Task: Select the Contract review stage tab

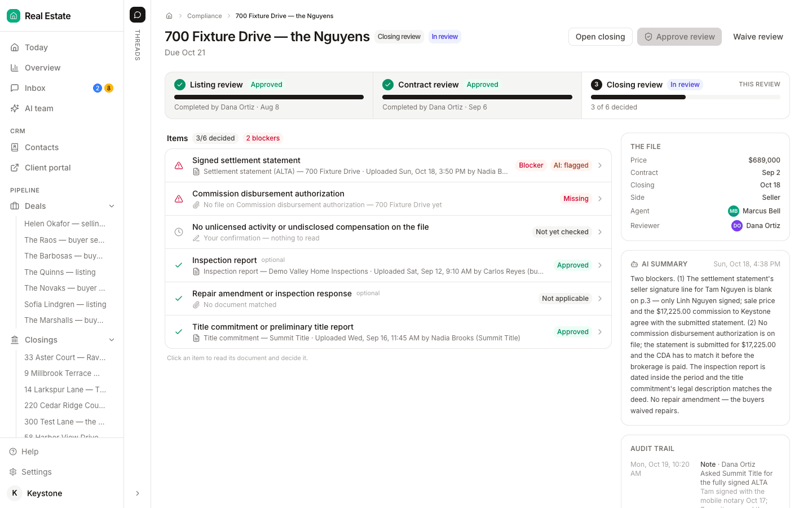Action: point(477,95)
